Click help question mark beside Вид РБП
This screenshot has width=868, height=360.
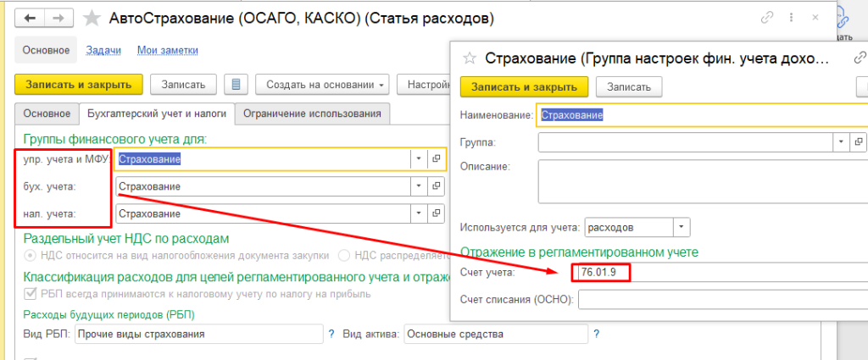(x=331, y=334)
